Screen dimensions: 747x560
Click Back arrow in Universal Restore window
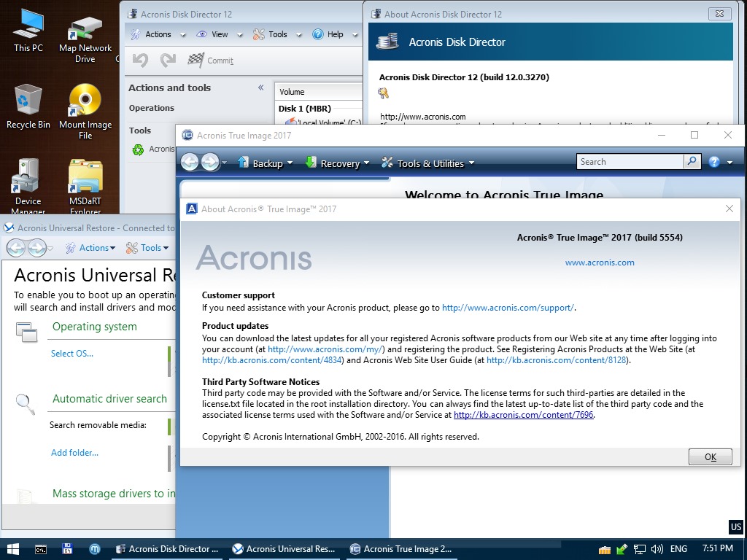tap(16, 248)
